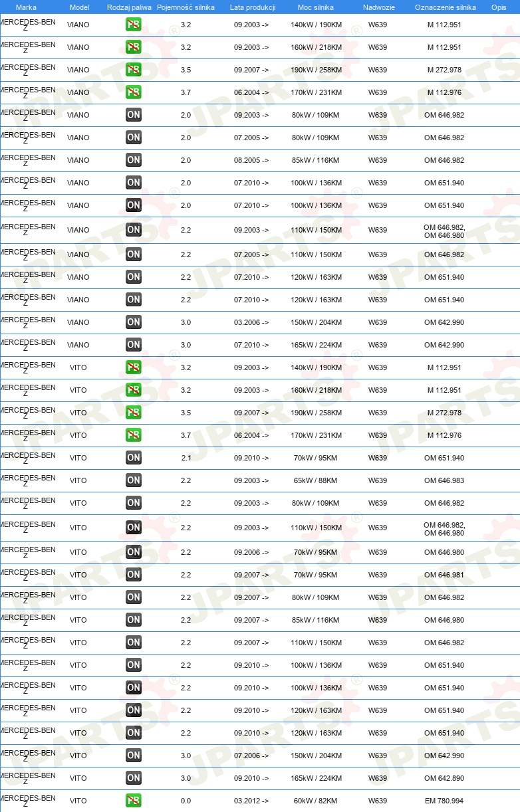Click diesel ON icon for VIANO 2.0 07.2005
The image size is (520, 812).
click(x=134, y=138)
